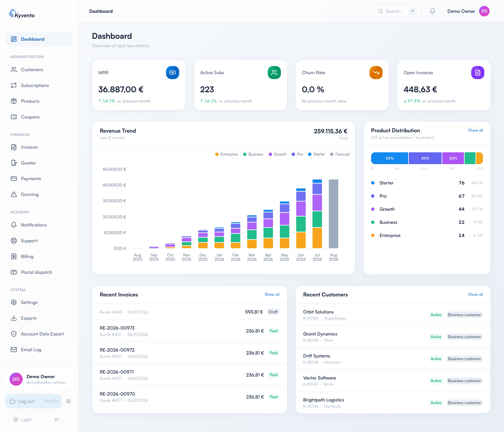
Task: Click the Log out button
Action: click(x=33, y=401)
